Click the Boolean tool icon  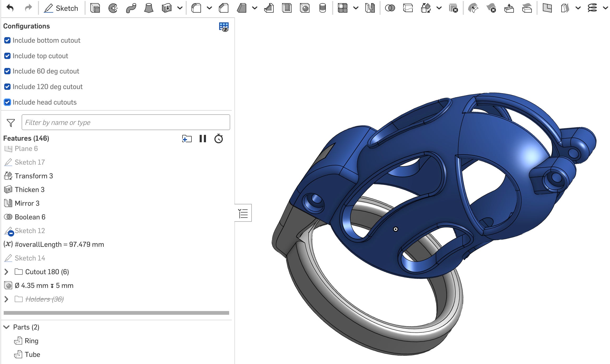click(x=390, y=8)
